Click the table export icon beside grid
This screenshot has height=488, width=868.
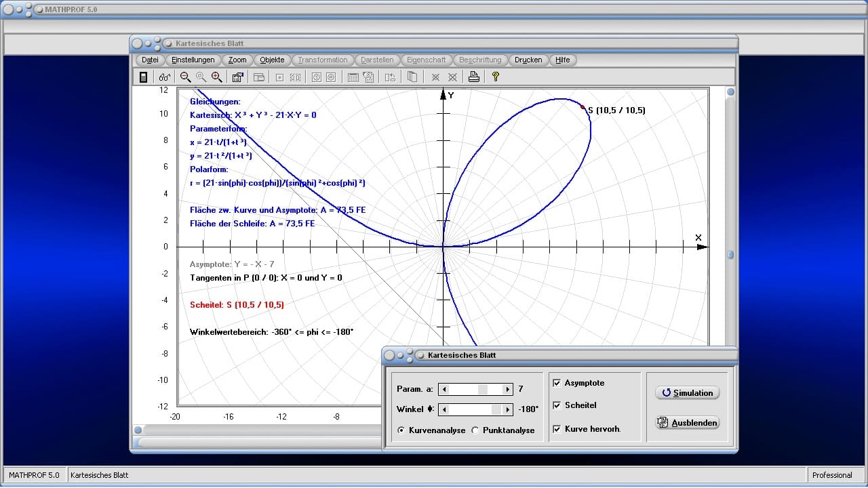[x=369, y=77]
